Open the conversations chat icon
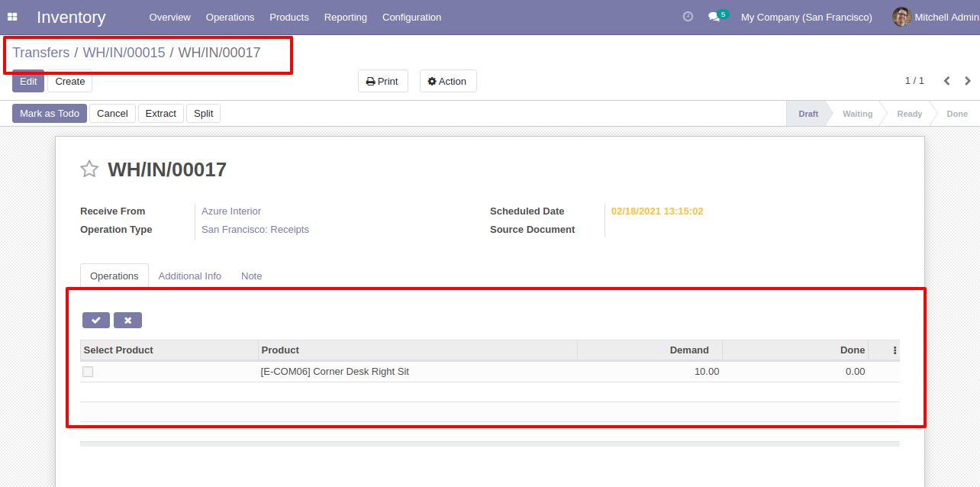This screenshot has height=487, width=980. pyautogui.click(x=714, y=17)
